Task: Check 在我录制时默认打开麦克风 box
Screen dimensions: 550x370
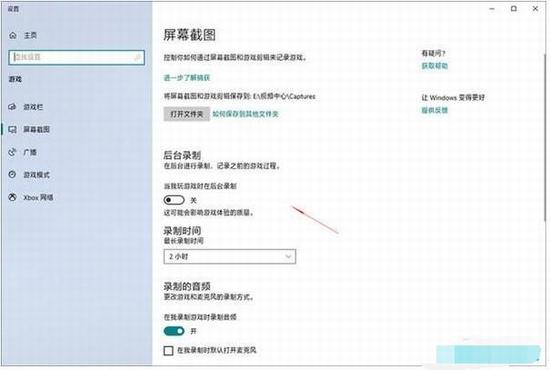Action: (168, 350)
